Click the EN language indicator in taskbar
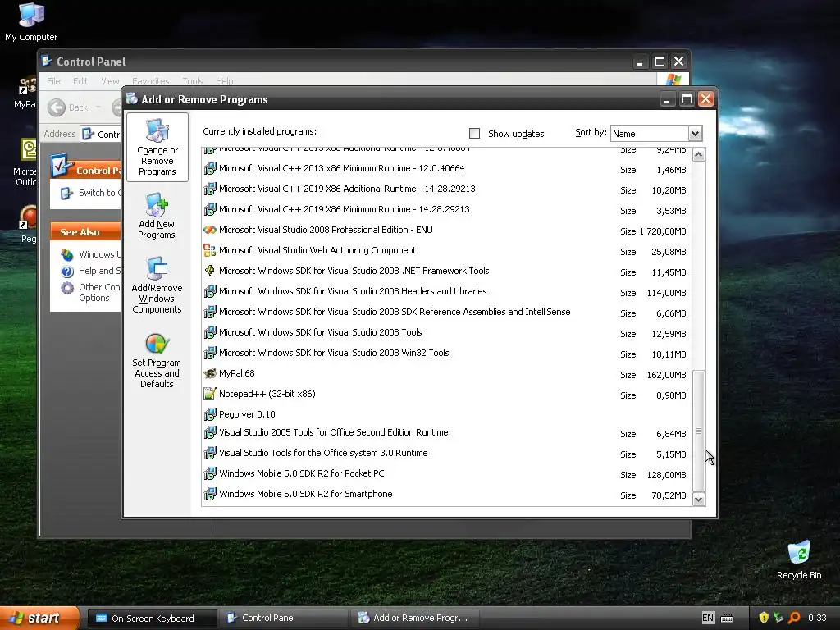 [x=708, y=618]
